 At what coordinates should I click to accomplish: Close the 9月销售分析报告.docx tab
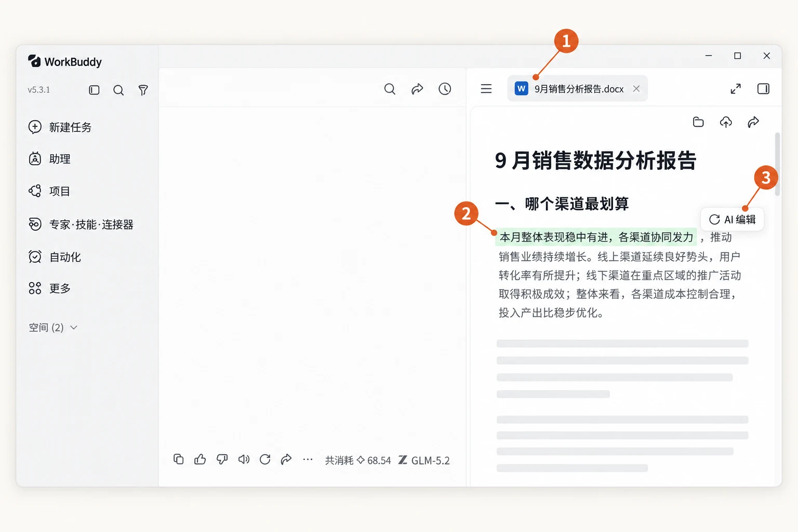[636, 89]
